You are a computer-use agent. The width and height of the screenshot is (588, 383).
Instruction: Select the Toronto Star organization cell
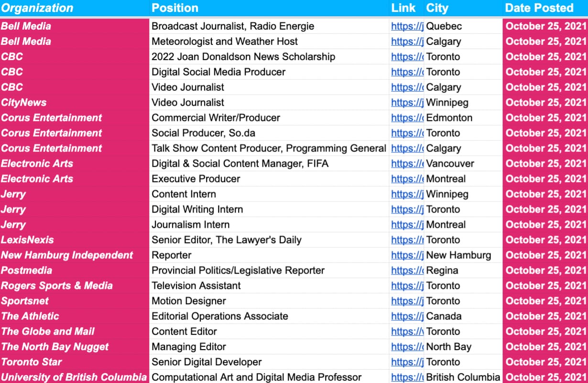(x=32, y=362)
